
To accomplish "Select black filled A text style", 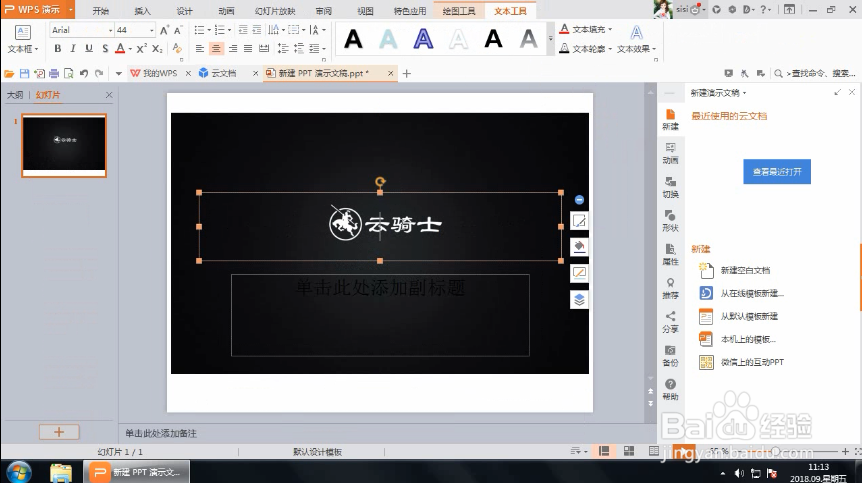I will [x=353, y=39].
